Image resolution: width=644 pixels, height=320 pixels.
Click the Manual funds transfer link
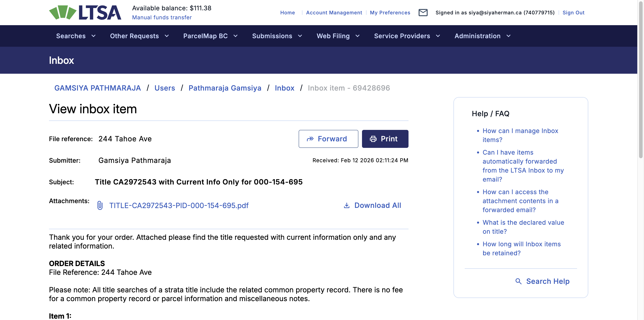tap(162, 18)
